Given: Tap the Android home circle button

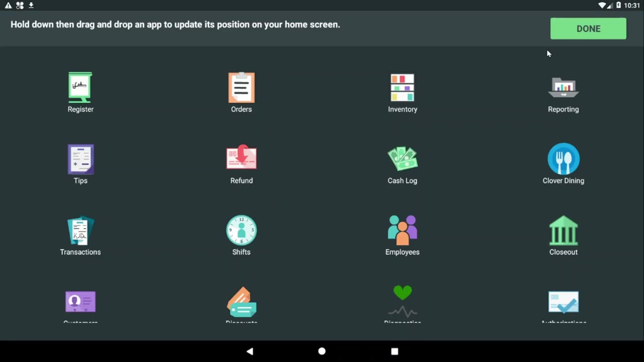Looking at the screenshot, I should coord(322,351).
